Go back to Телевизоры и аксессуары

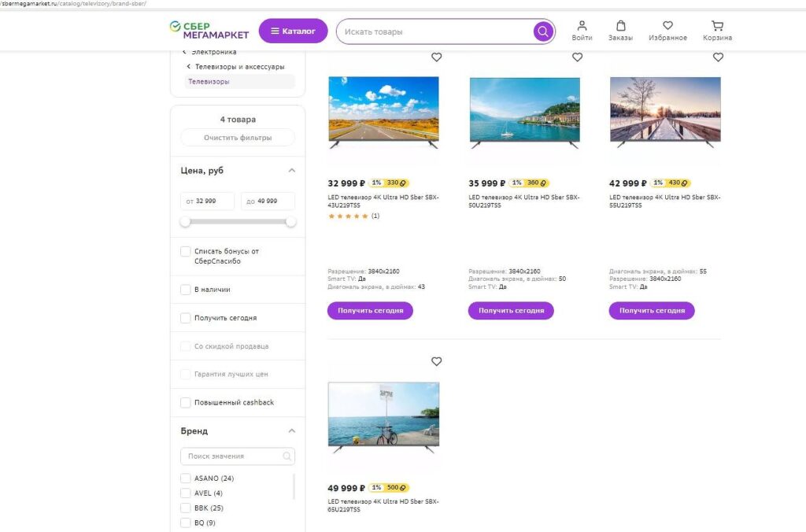click(235, 66)
